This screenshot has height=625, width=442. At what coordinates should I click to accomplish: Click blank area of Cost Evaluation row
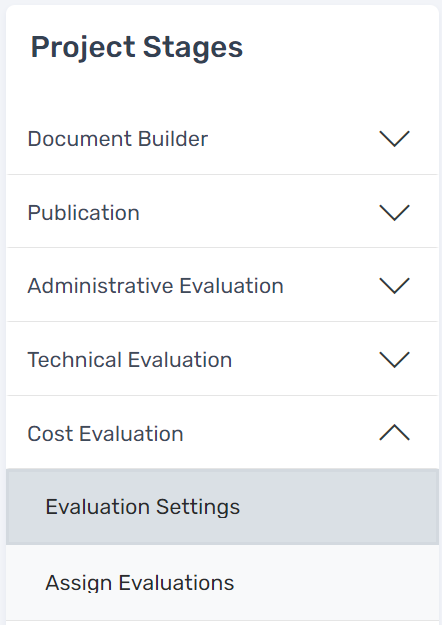point(281,433)
